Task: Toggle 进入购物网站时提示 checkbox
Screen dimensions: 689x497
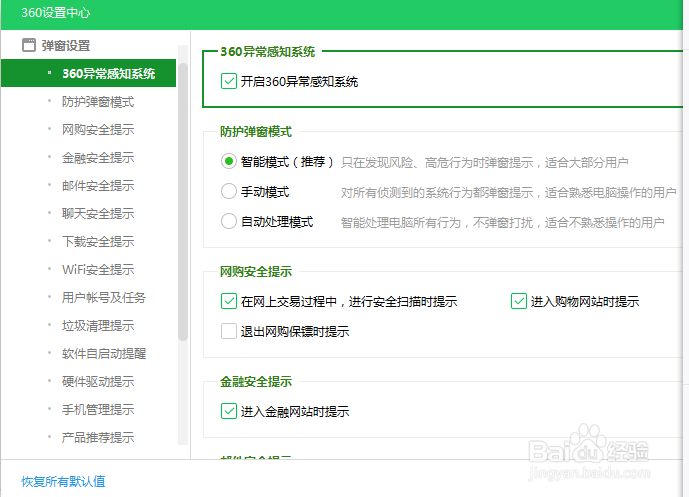Action: (519, 301)
